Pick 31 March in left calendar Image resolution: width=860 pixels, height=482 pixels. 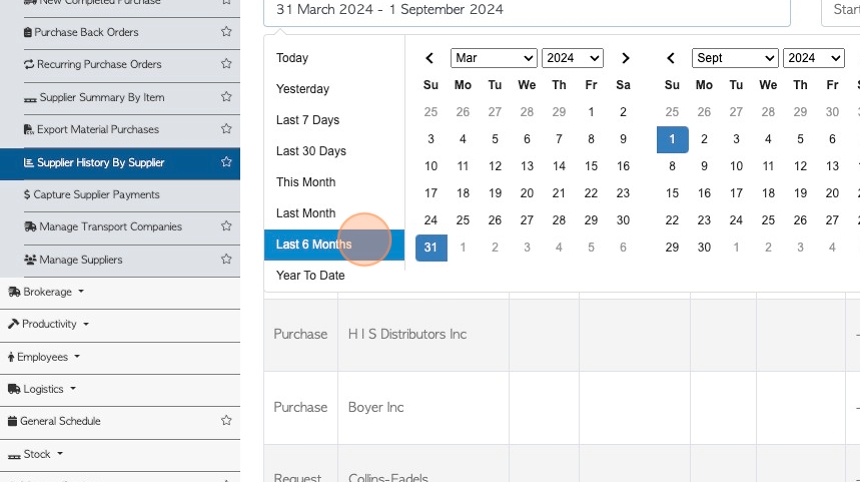pyautogui.click(x=431, y=247)
